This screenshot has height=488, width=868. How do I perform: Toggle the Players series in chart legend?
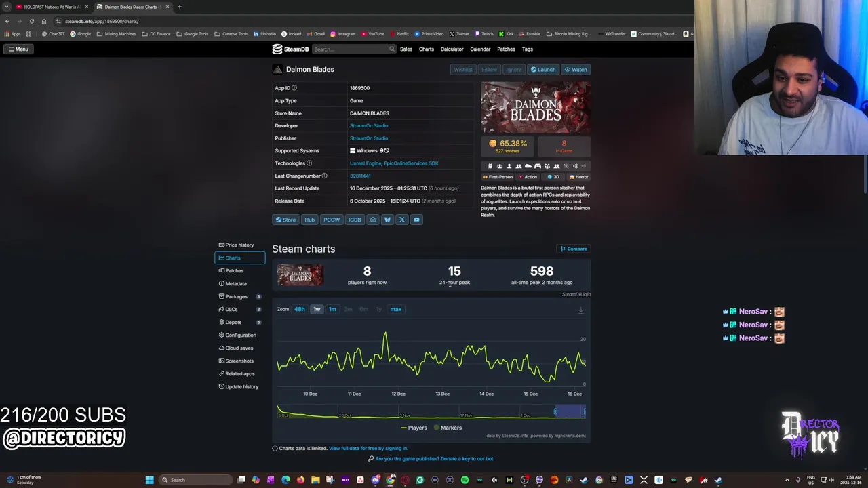(414, 428)
